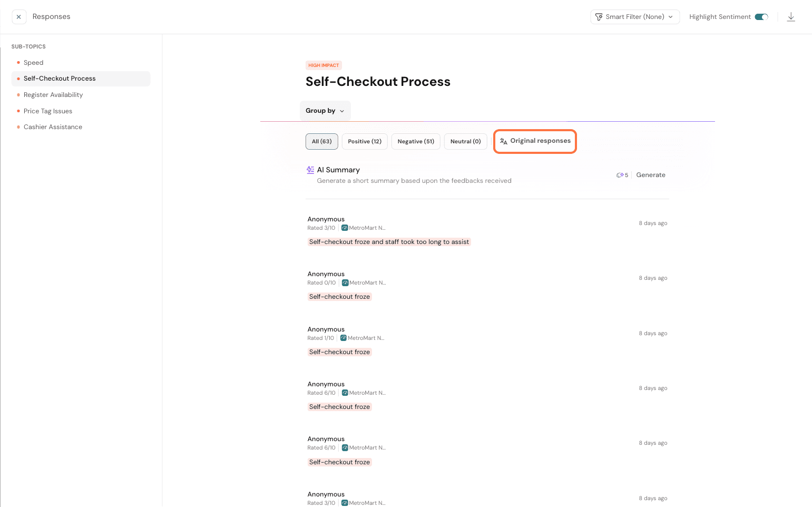Click the AI Summary sparkle icon
This screenshot has width=812, height=507.
[x=310, y=170]
